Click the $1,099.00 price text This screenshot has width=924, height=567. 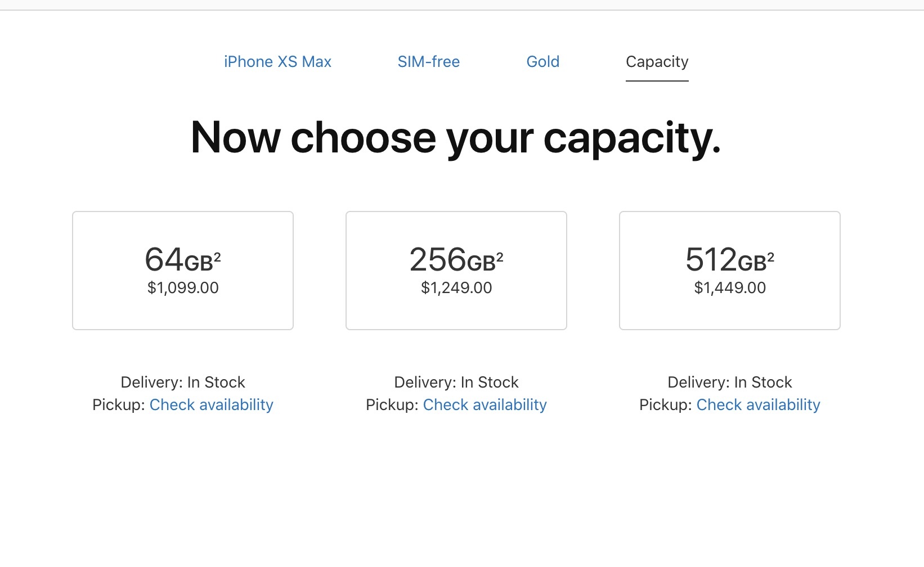click(x=183, y=288)
